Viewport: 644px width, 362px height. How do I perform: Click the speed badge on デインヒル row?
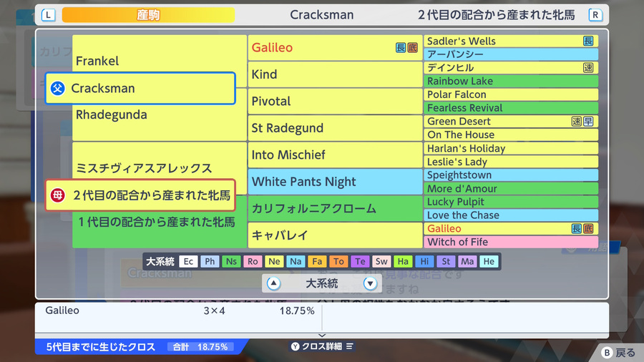(588, 68)
